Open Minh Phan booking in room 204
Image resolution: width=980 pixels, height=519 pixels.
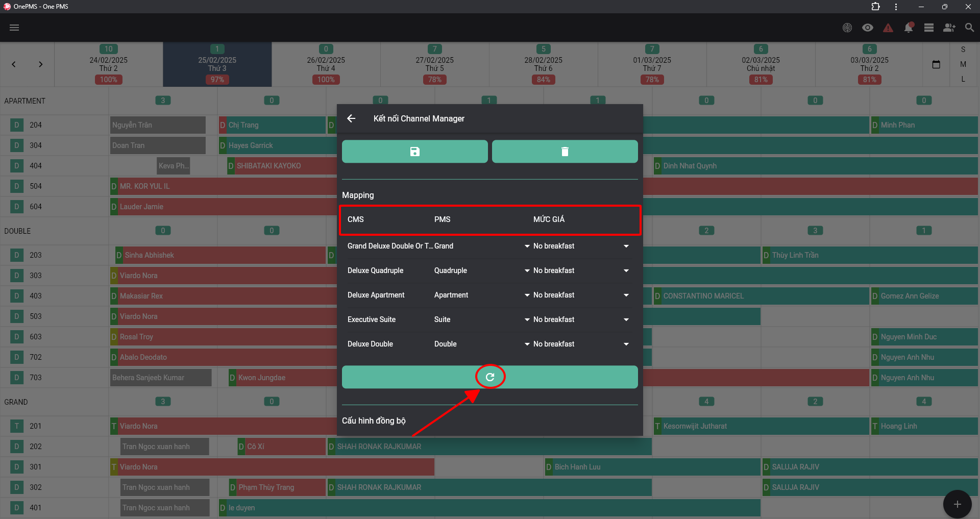point(924,125)
